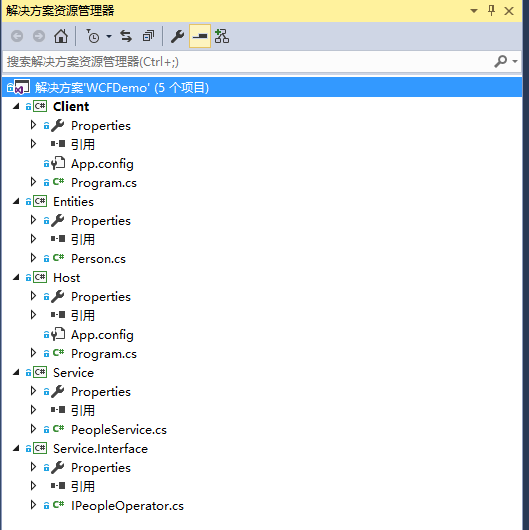Click 解决方案资源管理器 panel title

point(60,11)
